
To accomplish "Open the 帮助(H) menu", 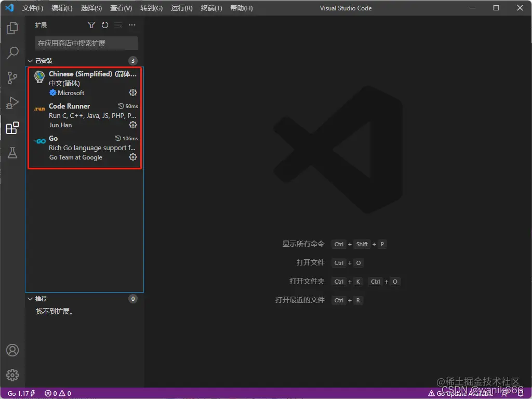I will pos(241,8).
